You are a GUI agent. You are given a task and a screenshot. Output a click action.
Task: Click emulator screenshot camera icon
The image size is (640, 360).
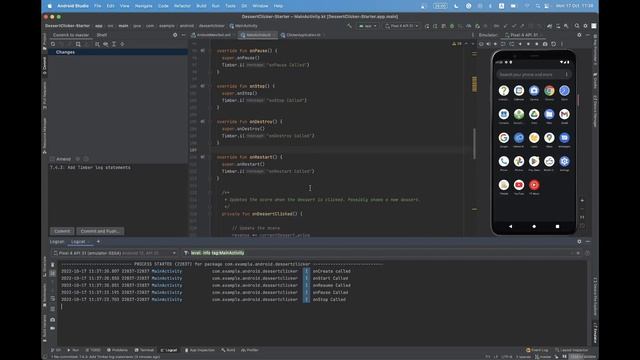coord(545,44)
